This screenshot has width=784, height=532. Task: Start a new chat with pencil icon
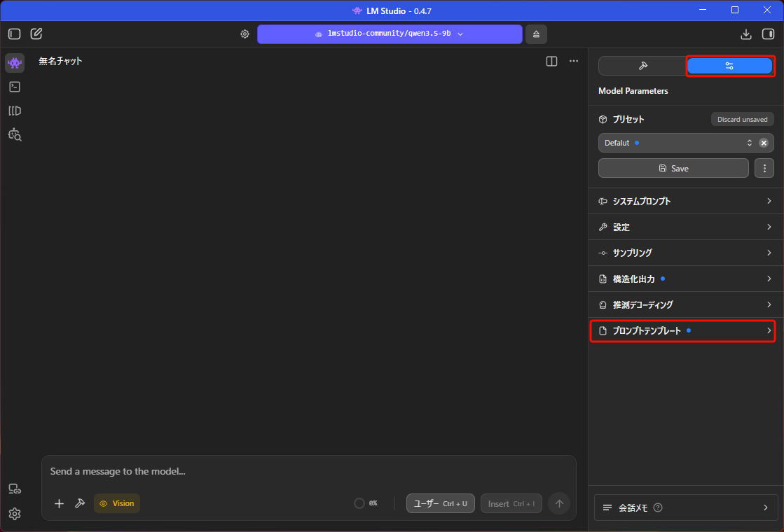coord(36,34)
